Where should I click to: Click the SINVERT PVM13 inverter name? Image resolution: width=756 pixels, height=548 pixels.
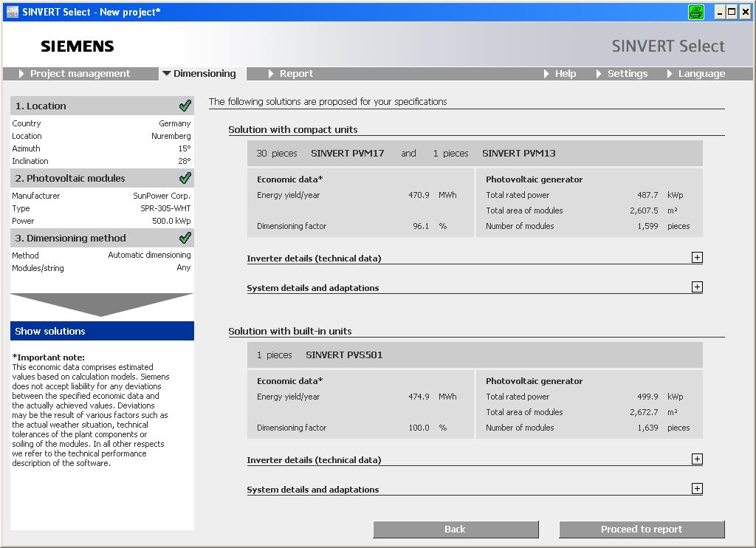519,154
